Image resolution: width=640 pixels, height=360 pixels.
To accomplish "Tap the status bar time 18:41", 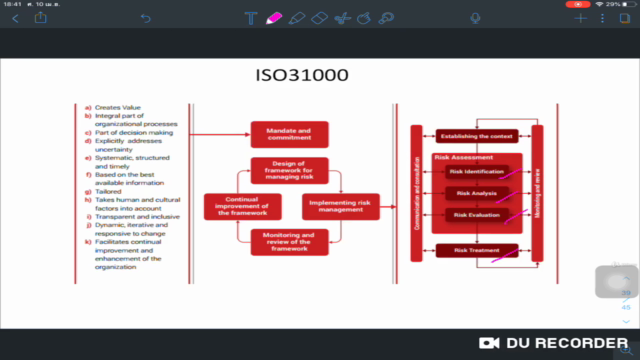I will (12, 4).
